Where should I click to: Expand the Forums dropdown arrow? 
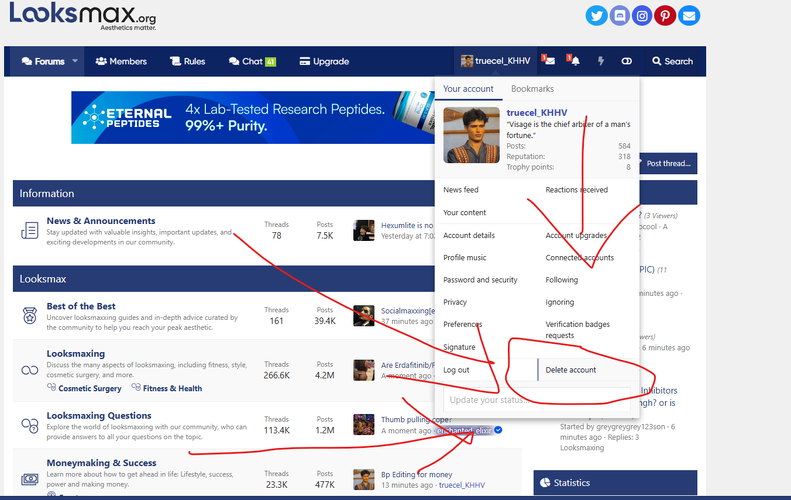click(x=75, y=61)
